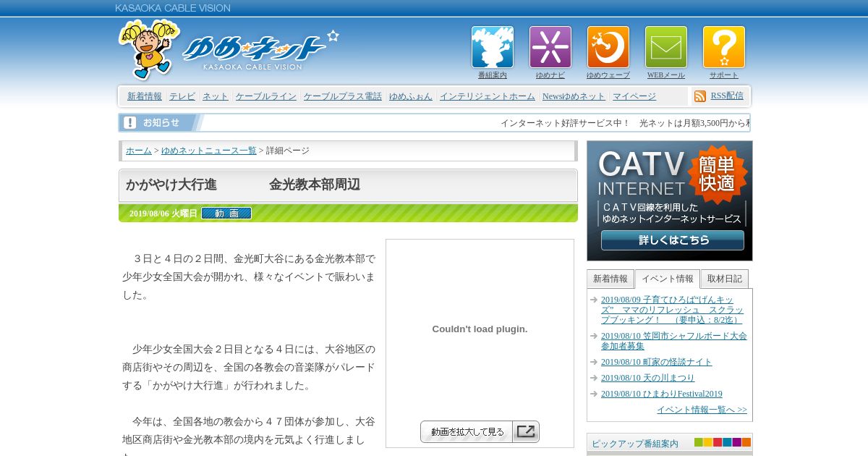Open the 天の川まつり event link
The height and width of the screenshot is (456, 868).
[x=648, y=378]
